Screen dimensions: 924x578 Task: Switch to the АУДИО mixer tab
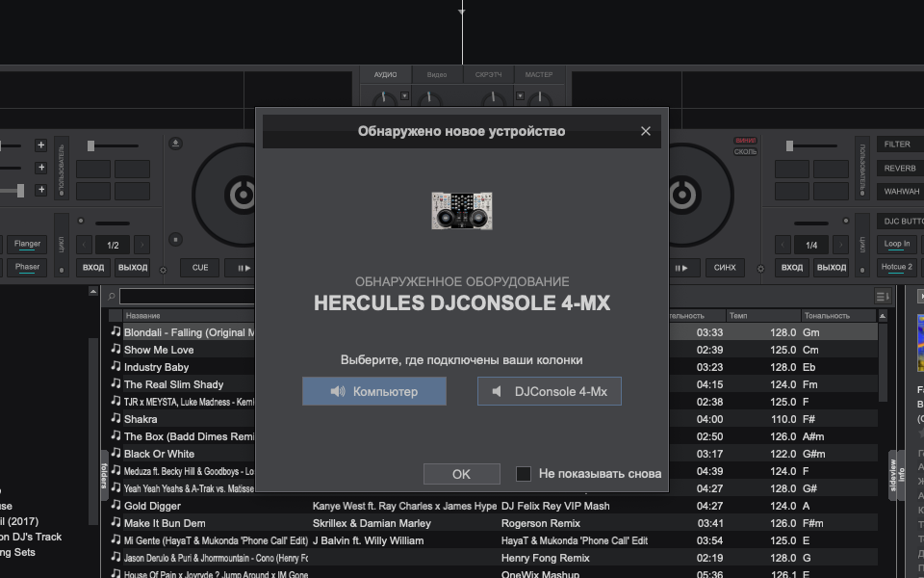click(385, 75)
